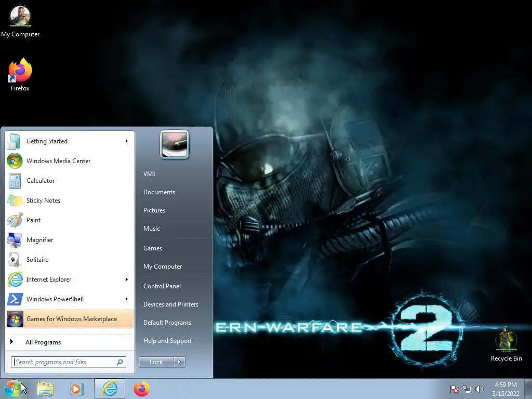Open shutdown options arrow next to Lock
The width and height of the screenshot is (532, 399).
[179, 362]
